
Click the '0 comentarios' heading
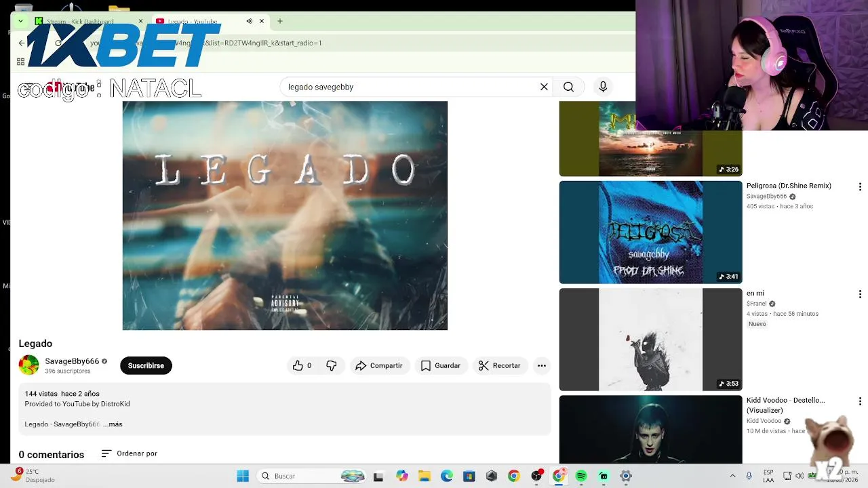tap(52, 455)
